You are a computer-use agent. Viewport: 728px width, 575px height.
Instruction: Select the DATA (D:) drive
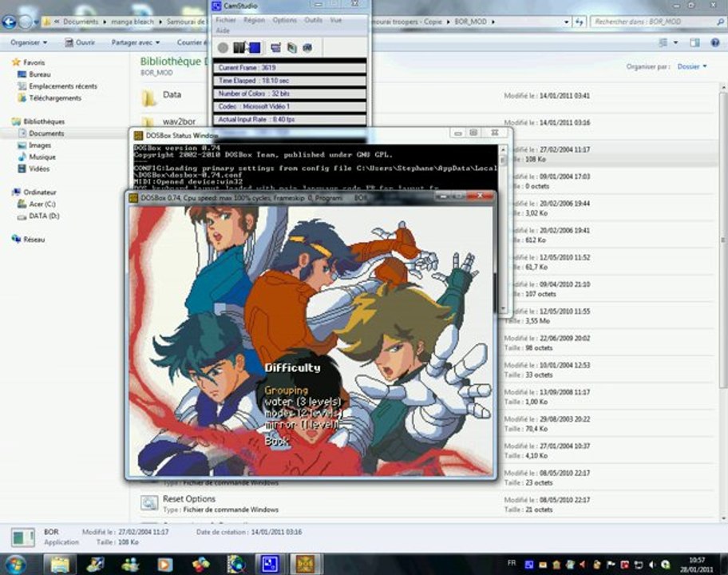[44, 216]
